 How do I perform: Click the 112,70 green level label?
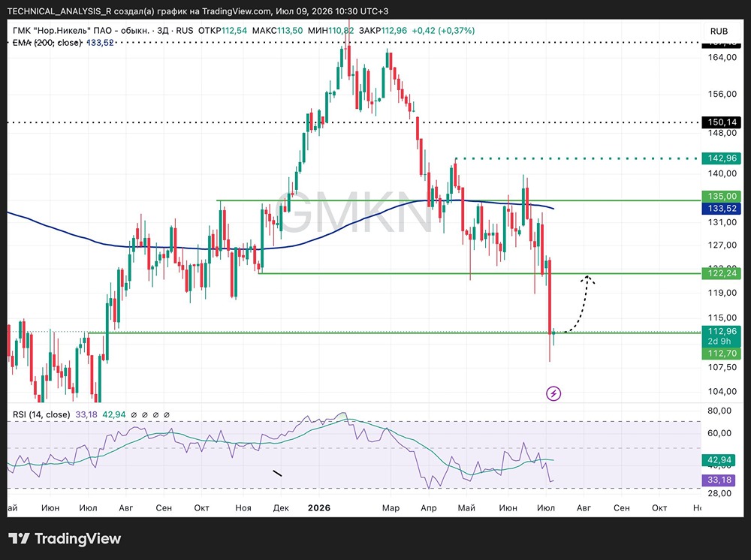click(721, 354)
